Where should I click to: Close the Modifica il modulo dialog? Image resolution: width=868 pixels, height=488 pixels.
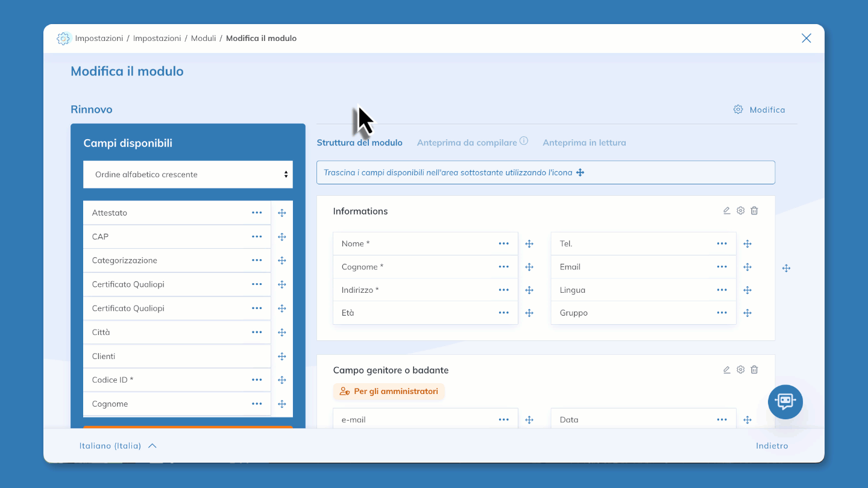click(x=806, y=38)
